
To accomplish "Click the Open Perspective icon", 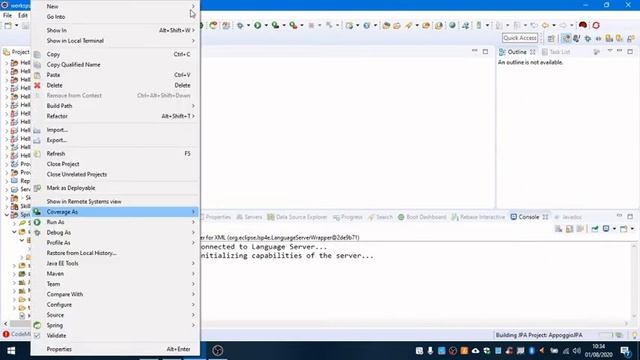I will tap(551, 38).
